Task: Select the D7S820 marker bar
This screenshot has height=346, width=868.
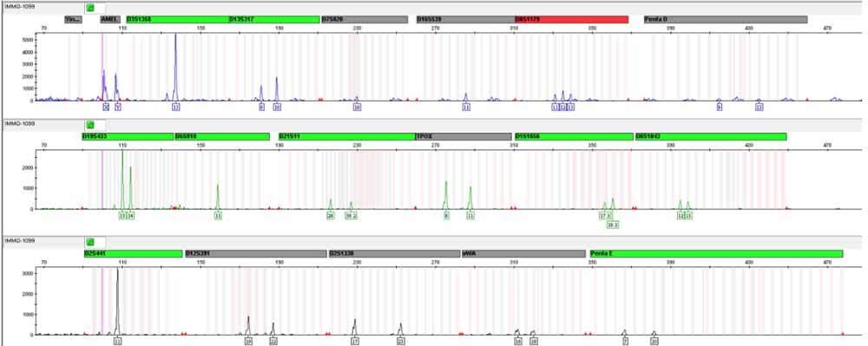Action: 365,19
